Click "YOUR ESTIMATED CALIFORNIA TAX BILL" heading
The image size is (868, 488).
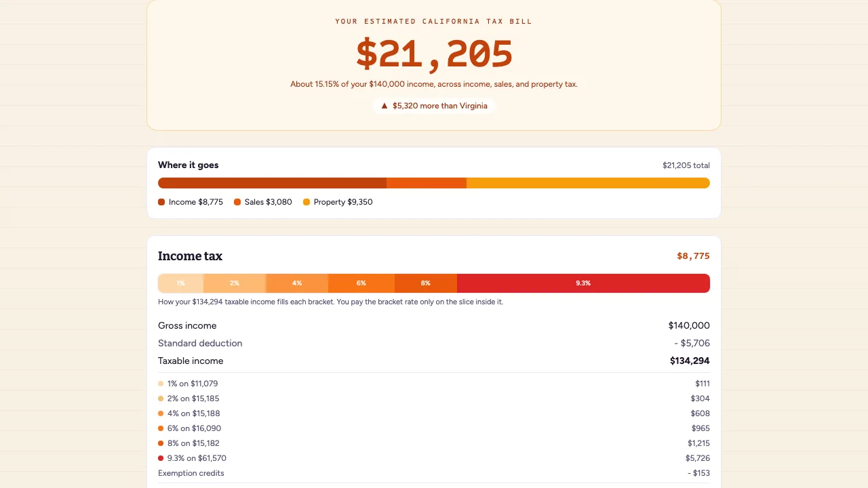(434, 22)
